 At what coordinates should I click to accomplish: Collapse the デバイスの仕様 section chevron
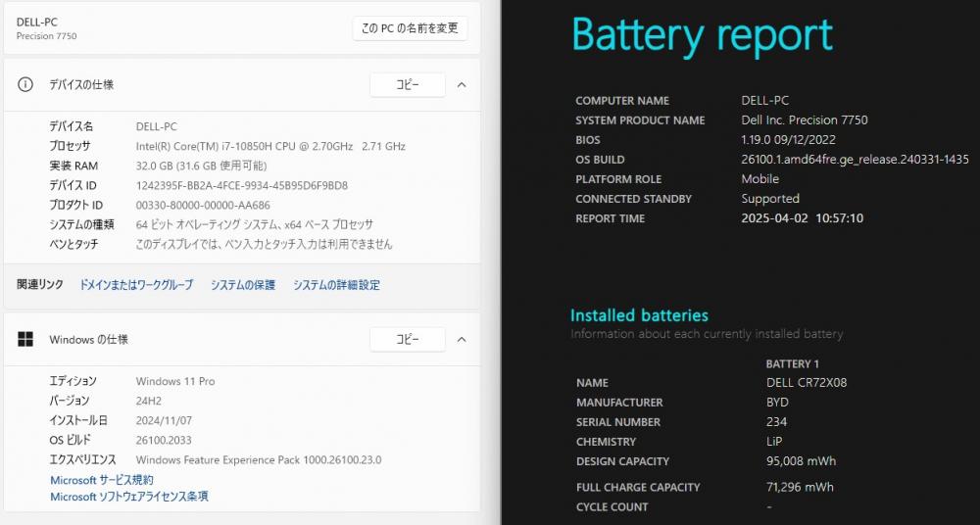[x=462, y=85]
